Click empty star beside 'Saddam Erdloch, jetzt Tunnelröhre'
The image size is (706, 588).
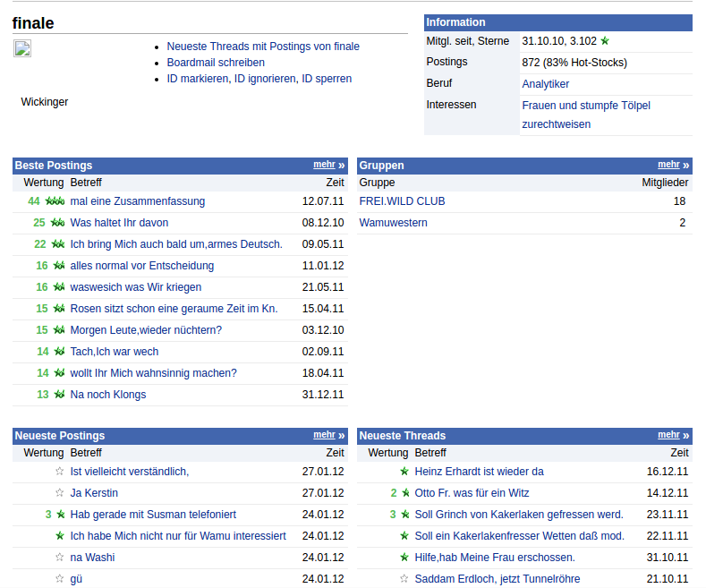404,579
